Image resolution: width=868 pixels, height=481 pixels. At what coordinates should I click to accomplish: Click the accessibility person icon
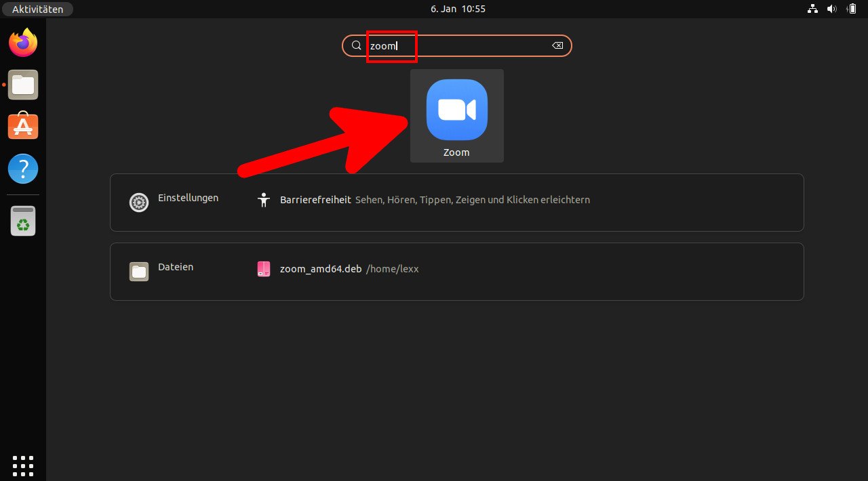click(x=264, y=200)
